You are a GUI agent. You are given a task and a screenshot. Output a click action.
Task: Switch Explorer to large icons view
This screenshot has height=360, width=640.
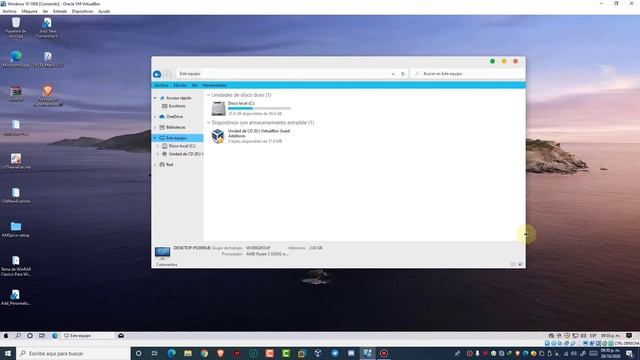pos(520,264)
